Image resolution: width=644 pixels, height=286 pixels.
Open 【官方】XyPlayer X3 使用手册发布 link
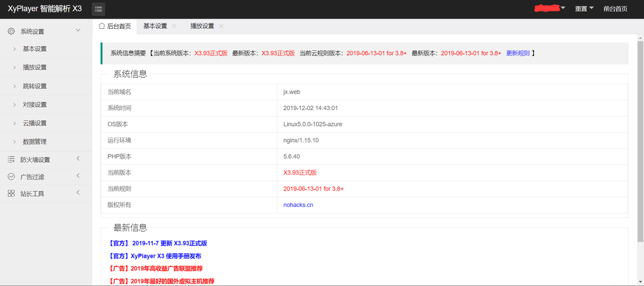(x=155, y=256)
